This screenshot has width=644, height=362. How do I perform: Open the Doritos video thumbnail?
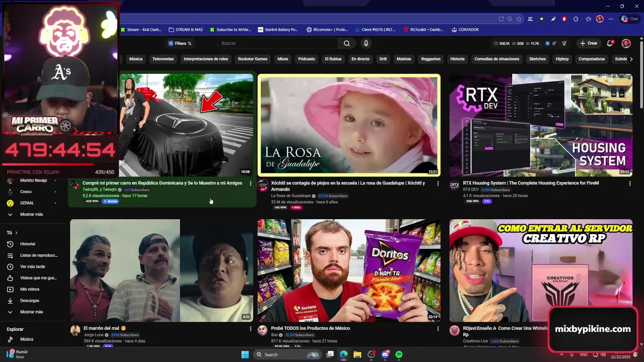(349, 270)
